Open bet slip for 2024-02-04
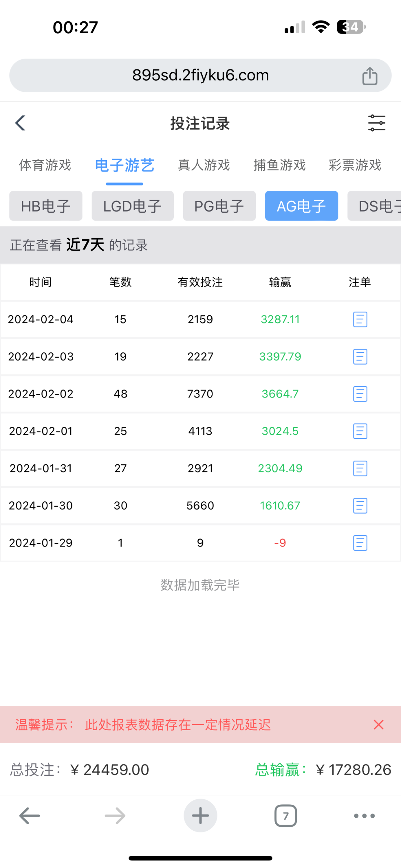Viewport: 401px width, 868px height. coord(360,319)
